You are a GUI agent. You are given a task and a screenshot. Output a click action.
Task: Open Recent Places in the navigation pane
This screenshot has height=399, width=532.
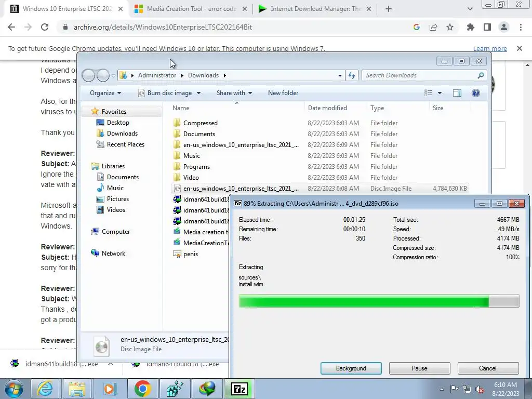(126, 144)
